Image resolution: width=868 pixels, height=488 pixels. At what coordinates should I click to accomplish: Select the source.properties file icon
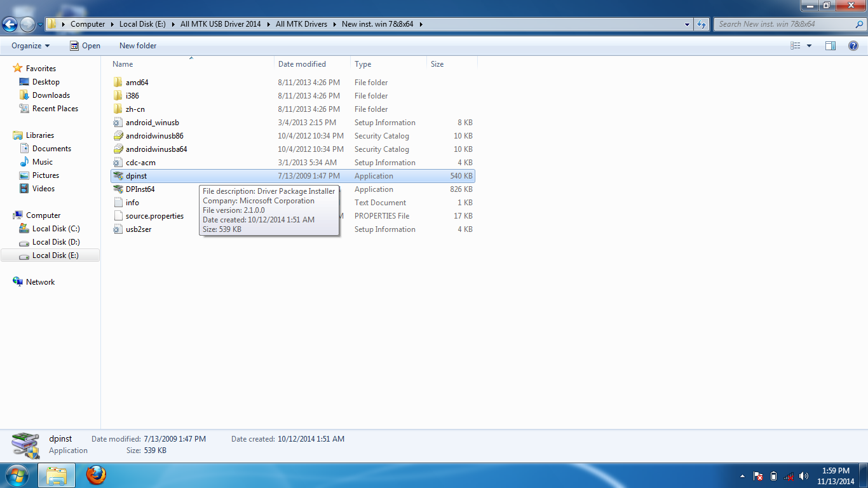click(x=118, y=216)
